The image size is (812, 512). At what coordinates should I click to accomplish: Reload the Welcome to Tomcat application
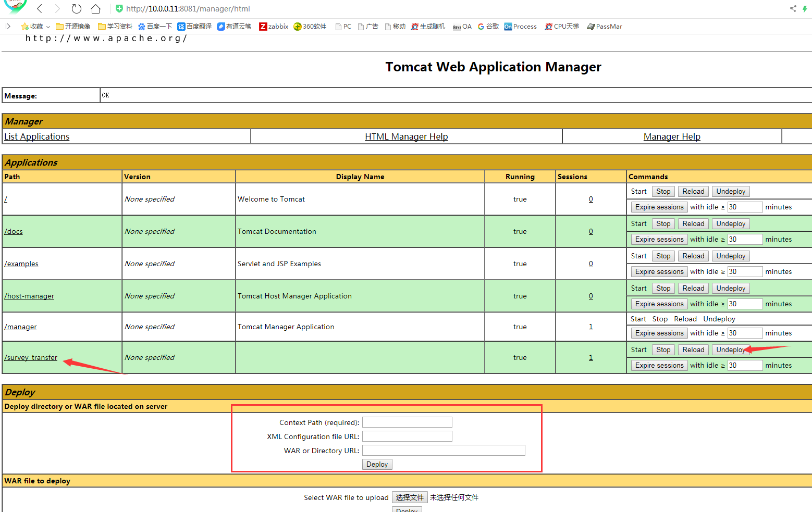pyautogui.click(x=693, y=191)
